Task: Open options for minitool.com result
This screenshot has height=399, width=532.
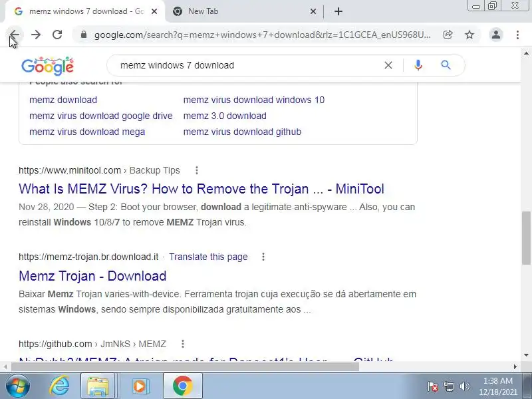Action: (197, 170)
